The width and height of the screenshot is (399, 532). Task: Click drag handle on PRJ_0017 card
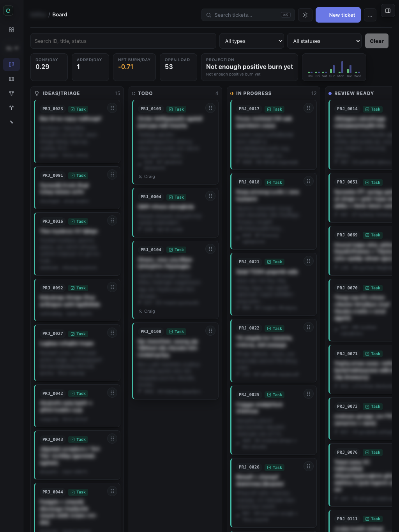(x=309, y=108)
